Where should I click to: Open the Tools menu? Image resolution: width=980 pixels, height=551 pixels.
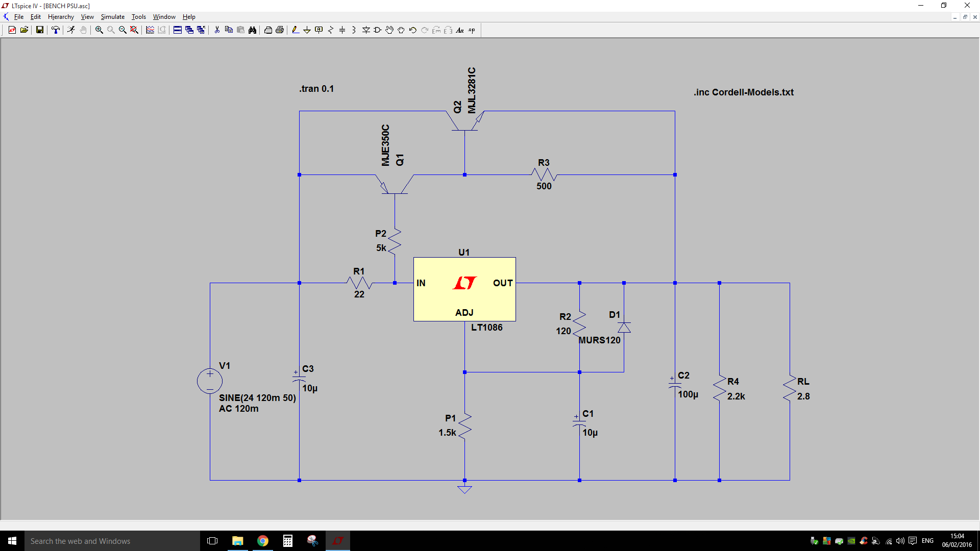coord(138,17)
